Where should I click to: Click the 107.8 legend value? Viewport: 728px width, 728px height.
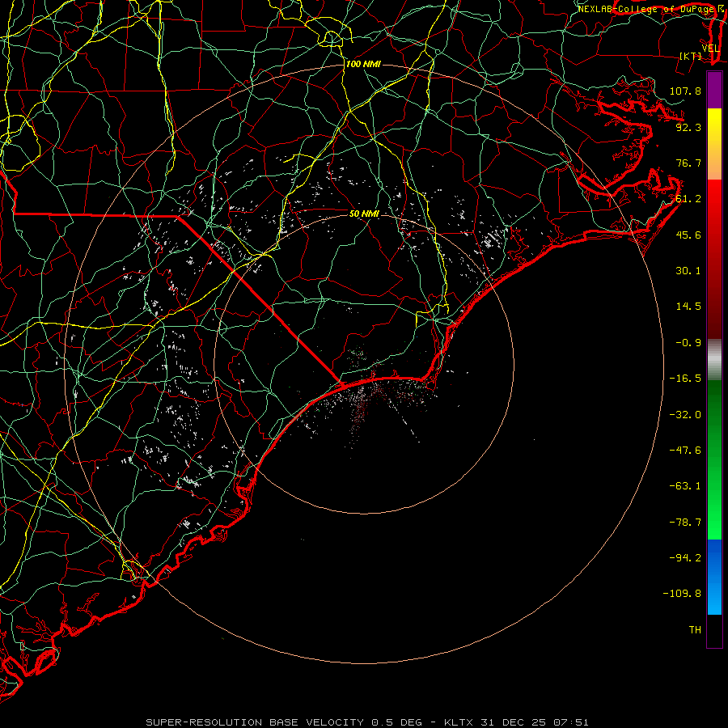[685, 91]
